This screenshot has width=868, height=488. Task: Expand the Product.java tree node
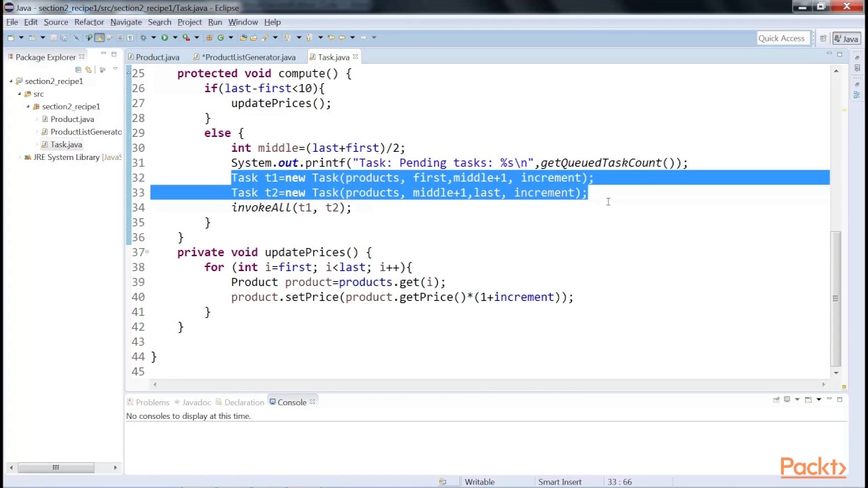click(37, 119)
